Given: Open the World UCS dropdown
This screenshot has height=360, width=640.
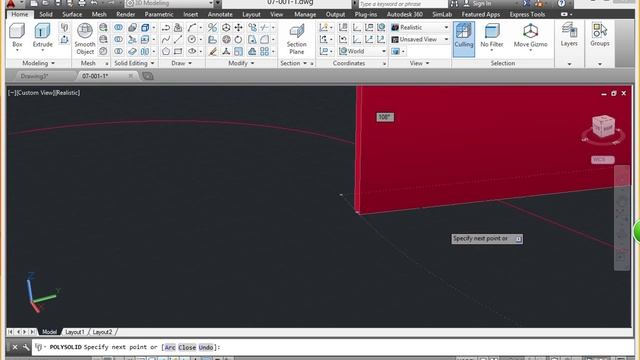Looking at the screenshot, I should [362, 51].
